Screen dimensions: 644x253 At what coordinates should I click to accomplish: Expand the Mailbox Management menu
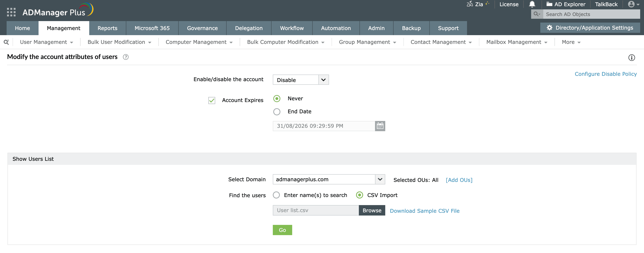tap(517, 42)
